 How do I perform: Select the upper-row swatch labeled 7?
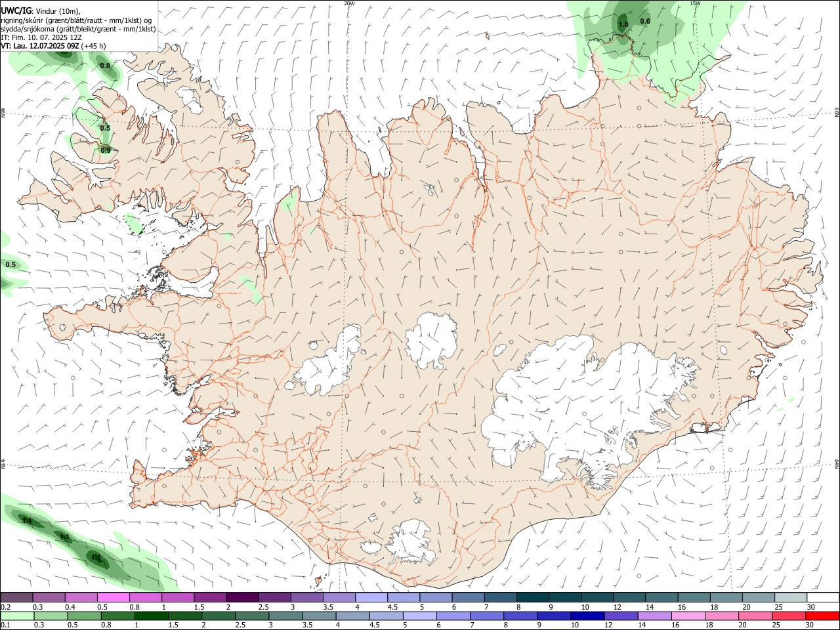pos(500,597)
